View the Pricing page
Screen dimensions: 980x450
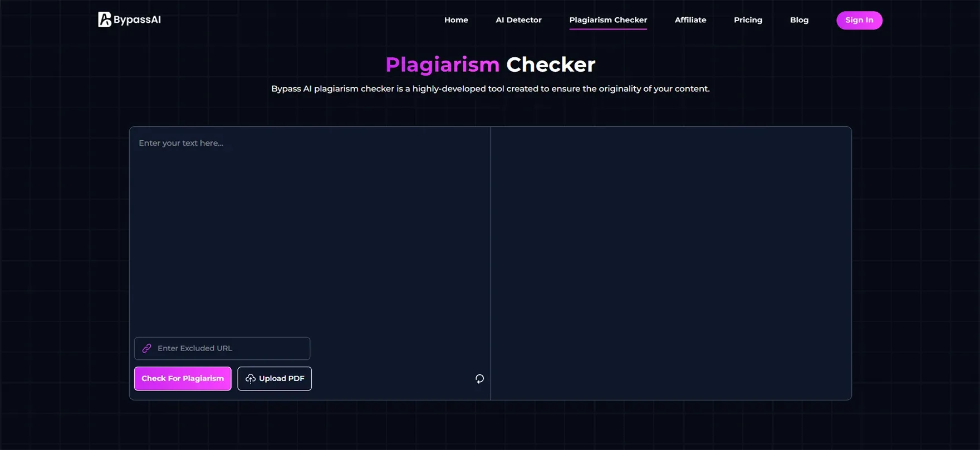(x=748, y=20)
